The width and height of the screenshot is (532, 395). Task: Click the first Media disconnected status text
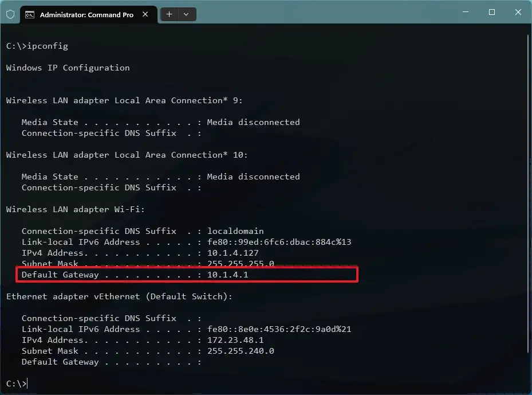(254, 122)
